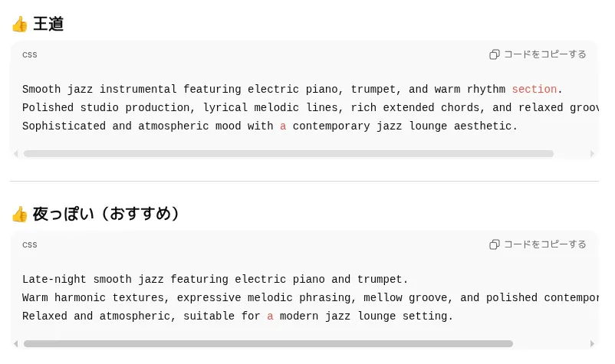Click the copy icon in the 夜っぽい code block
Viewport: 615px width, 364px height.
point(495,244)
